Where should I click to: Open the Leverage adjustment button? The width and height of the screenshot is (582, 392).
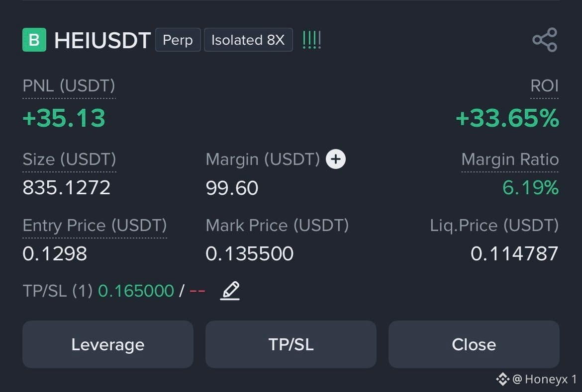tap(107, 344)
